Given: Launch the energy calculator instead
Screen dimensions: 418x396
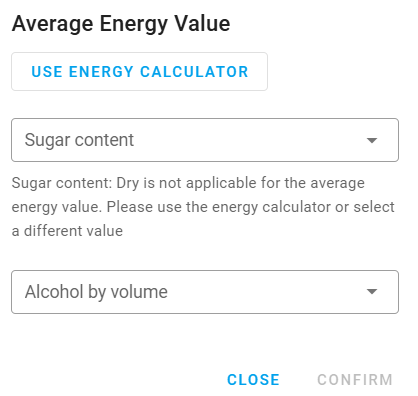Looking at the screenshot, I should click(139, 71).
